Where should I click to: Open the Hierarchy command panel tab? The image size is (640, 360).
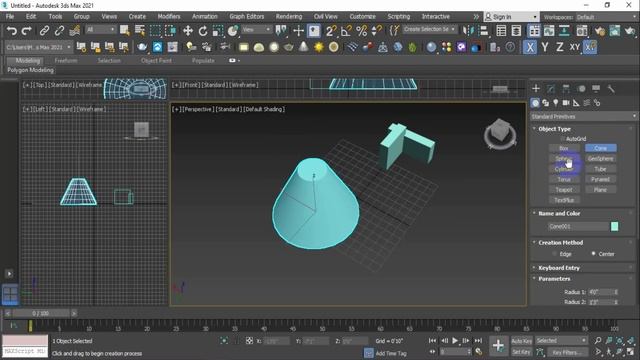pos(566,89)
